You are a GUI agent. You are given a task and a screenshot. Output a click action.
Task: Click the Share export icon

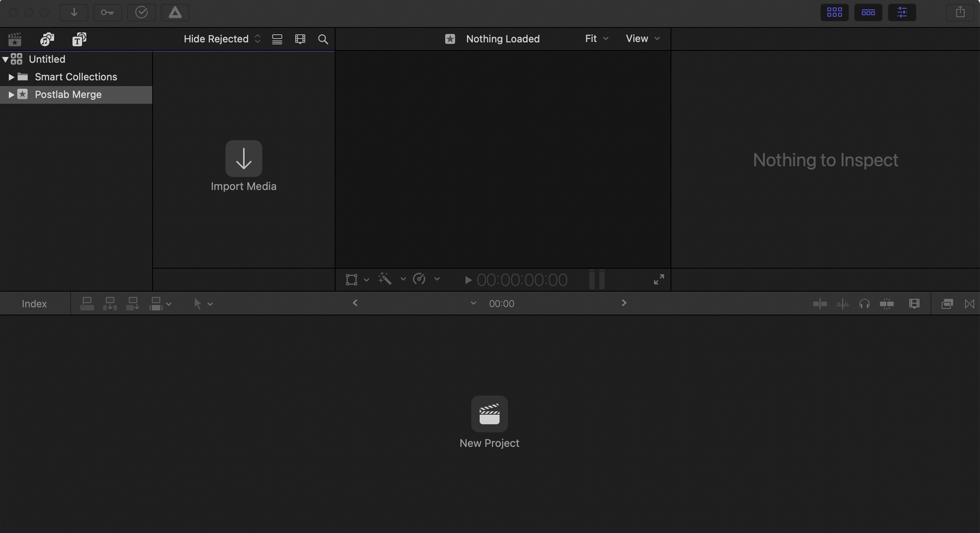[x=960, y=12]
